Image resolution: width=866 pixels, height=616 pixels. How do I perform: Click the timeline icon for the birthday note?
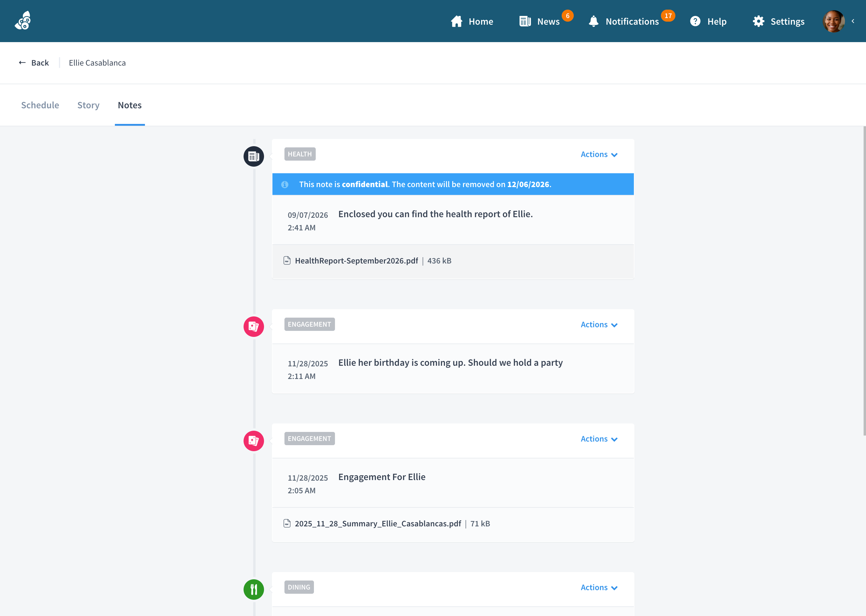point(254,327)
